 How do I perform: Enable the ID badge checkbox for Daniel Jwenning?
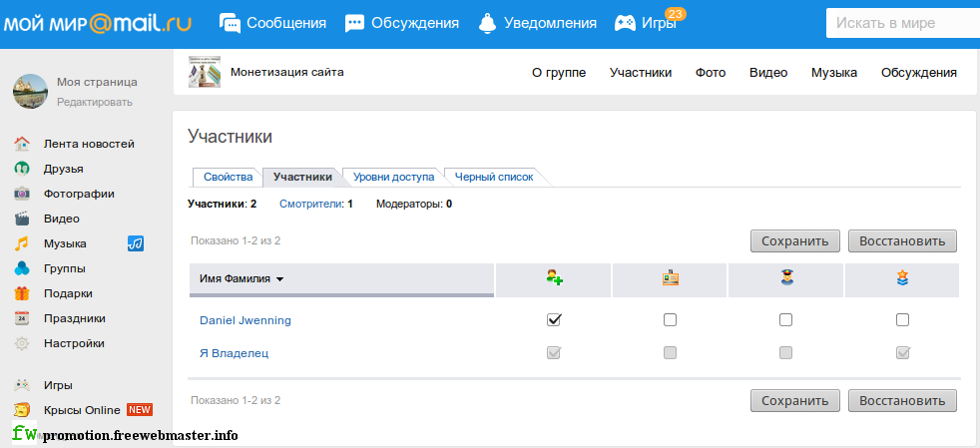pyautogui.click(x=670, y=320)
